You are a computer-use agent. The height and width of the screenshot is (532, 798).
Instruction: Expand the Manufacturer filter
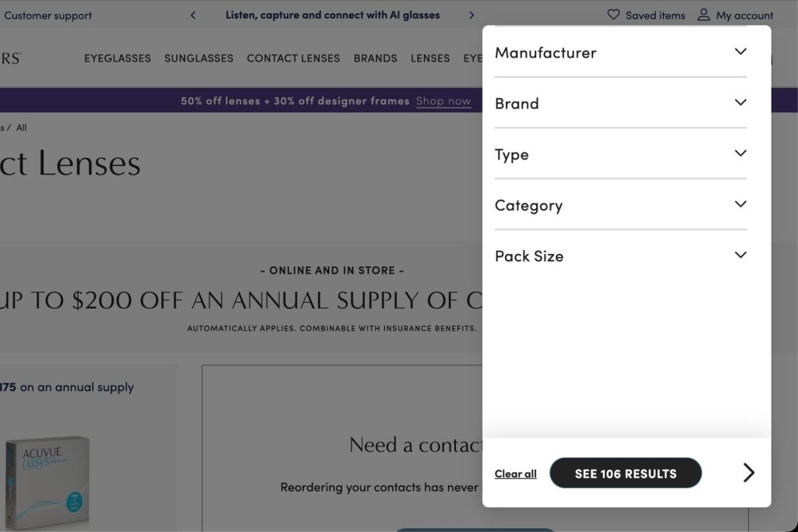[x=620, y=52]
